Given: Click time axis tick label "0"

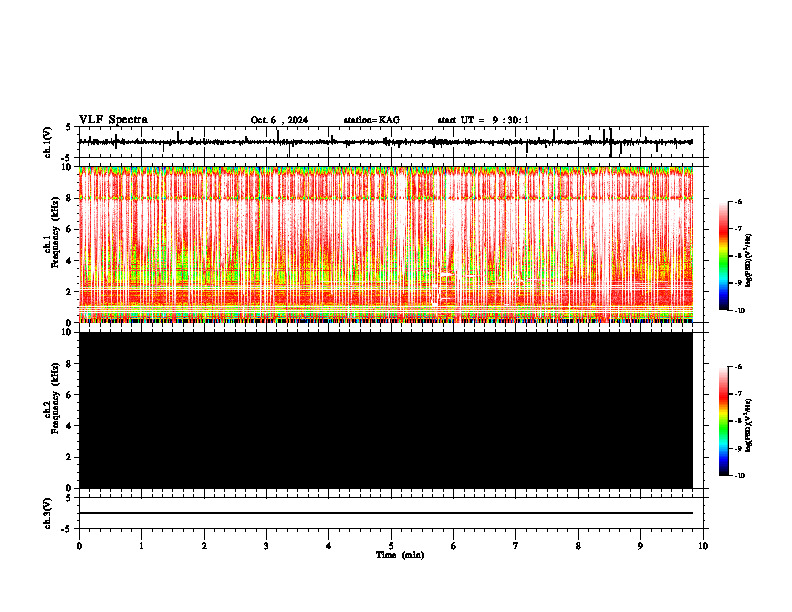Looking at the screenshot, I should click(79, 546).
